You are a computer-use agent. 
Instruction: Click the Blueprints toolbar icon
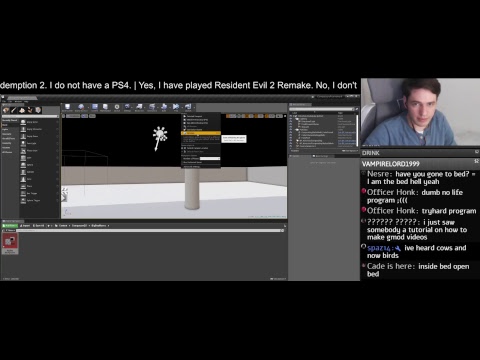(139, 107)
